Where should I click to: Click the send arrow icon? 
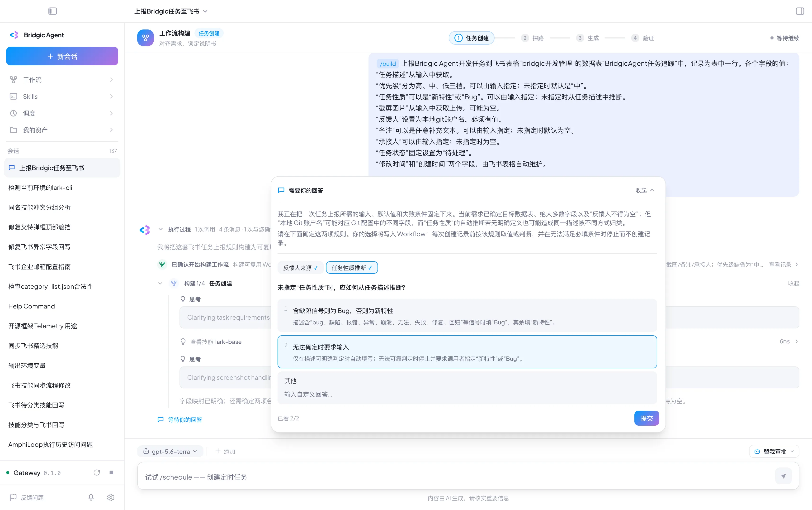pyautogui.click(x=783, y=476)
